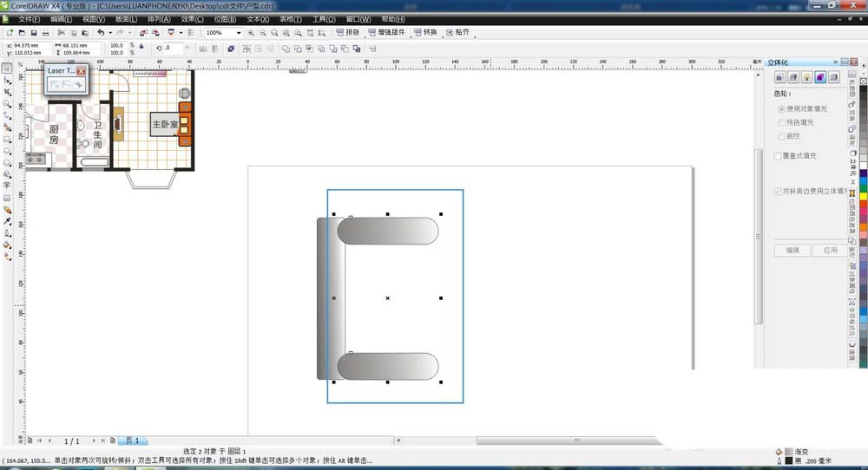Select the Smart fill tool

pos(7,127)
